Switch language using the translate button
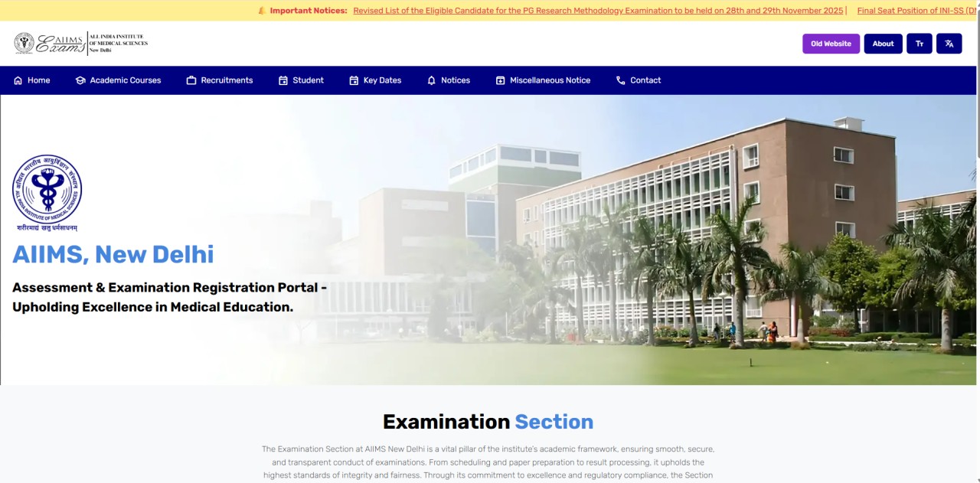Viewport: 980px width, 483px height. tap(949, 44)
